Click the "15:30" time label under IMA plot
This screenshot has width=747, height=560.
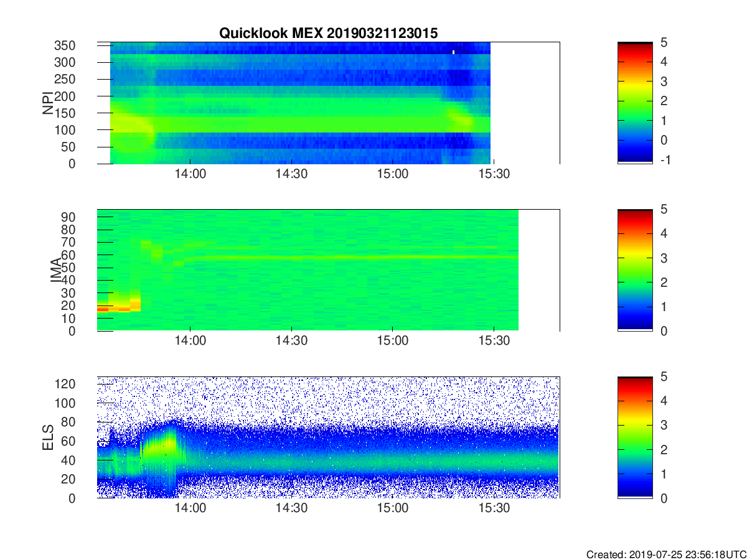(x=494, y=342)
